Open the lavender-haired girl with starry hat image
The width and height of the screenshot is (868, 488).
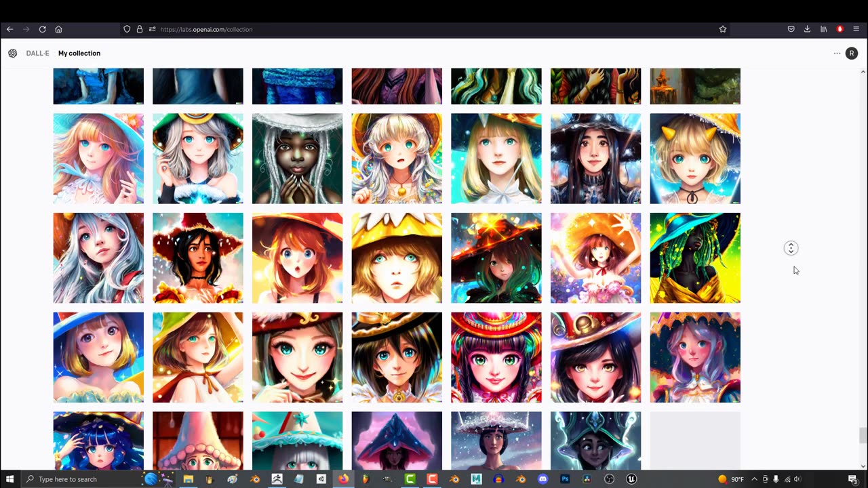tap(695, 357)
